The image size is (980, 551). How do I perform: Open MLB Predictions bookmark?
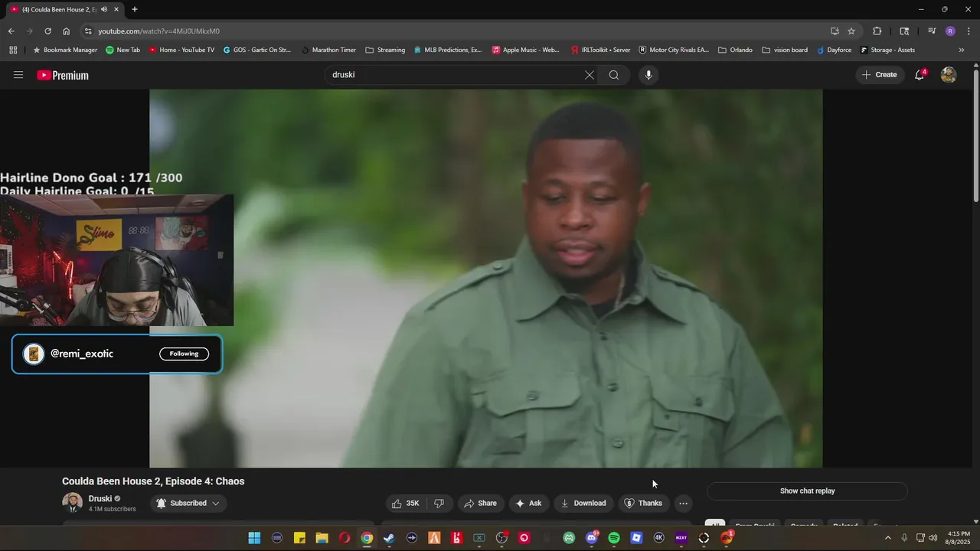click(448, 50)
